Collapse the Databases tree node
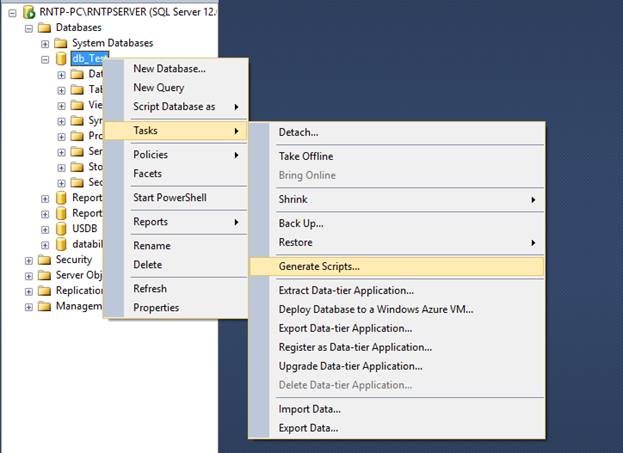The width and height of the screenshot is (623, 453). point(29,29)
